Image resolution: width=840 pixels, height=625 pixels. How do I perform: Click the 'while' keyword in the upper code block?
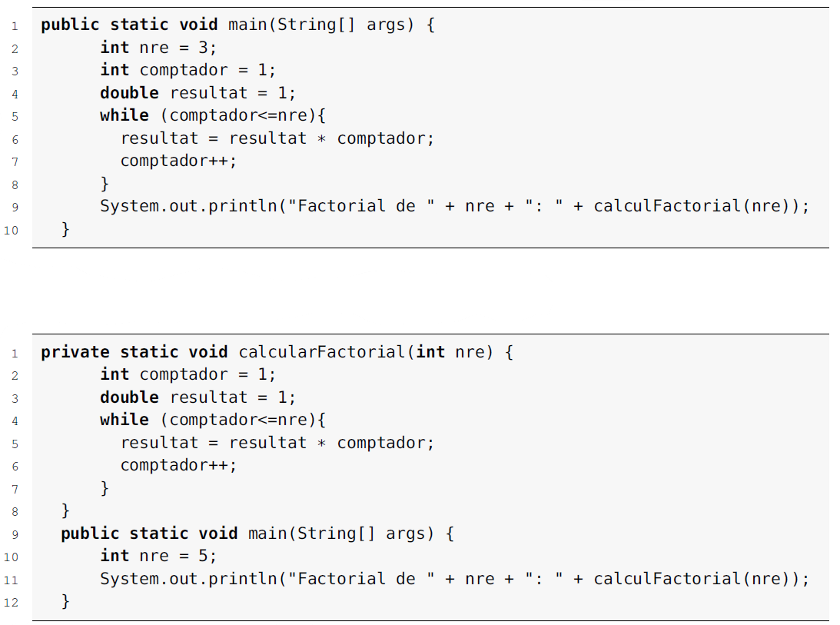[125, 115]
